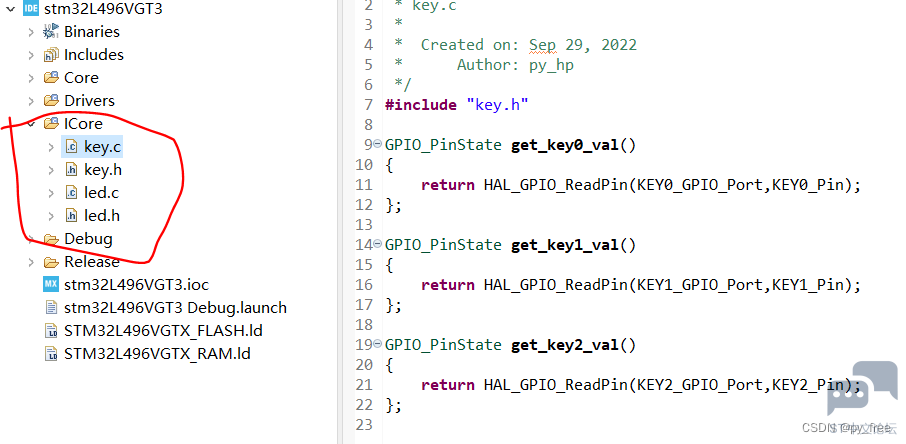Select STM32L496VGTX_FLASH.ld file
This screenshot has width=906, height=444.
163,331
